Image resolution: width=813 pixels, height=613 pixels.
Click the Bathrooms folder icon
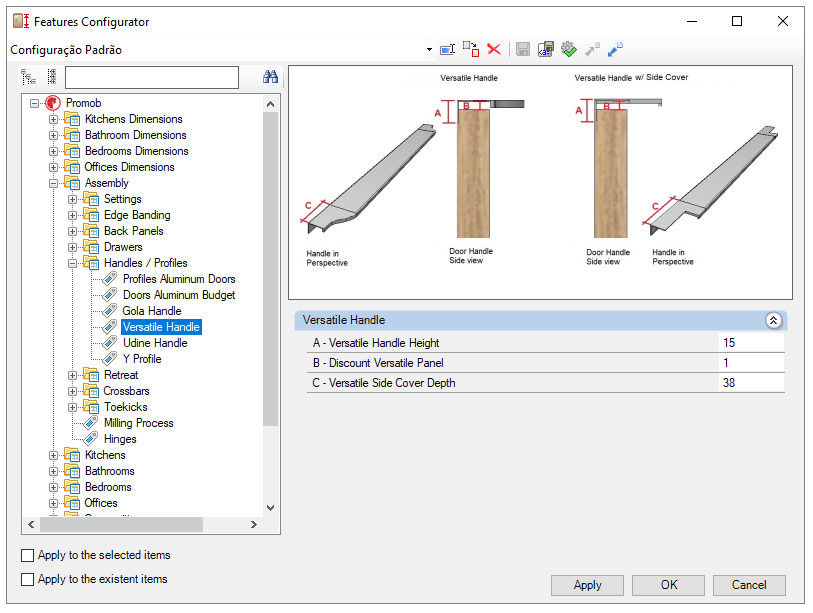(72, 471)
